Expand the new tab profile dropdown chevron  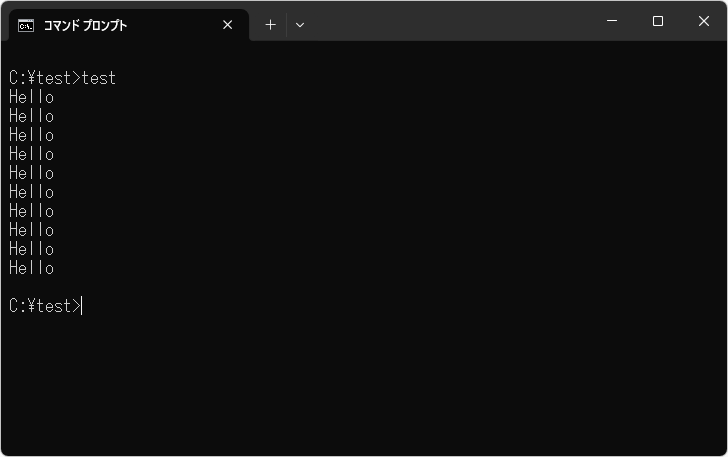300,25
